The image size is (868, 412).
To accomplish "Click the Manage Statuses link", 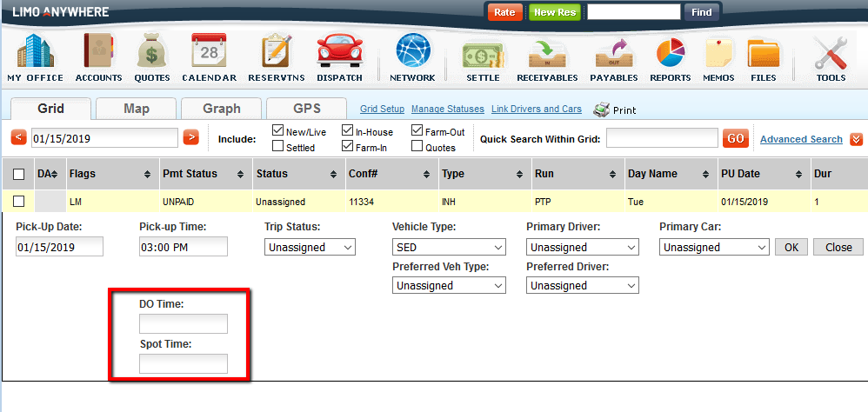I will pyautogui.click(x=447, y=110).
